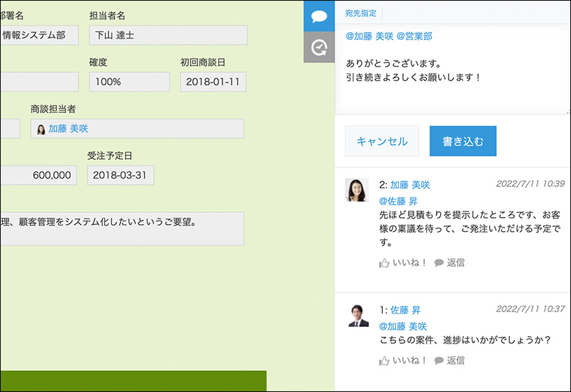This screenshot has width=571, height=392.
Task: Select the 下山 達士 担当者名 field
Action: point(168,35)
